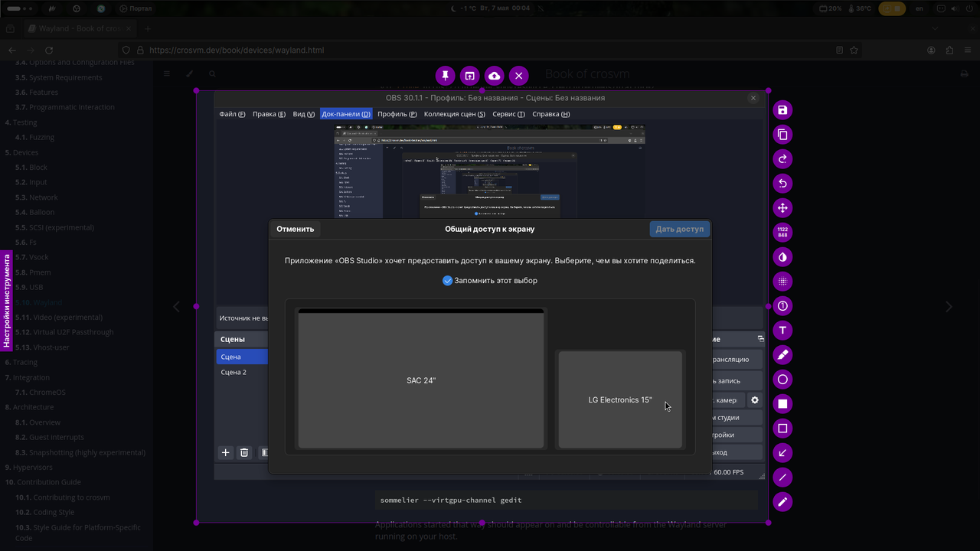
Task: Go to the next chapter via the right chevron
Action: (949, 306)
